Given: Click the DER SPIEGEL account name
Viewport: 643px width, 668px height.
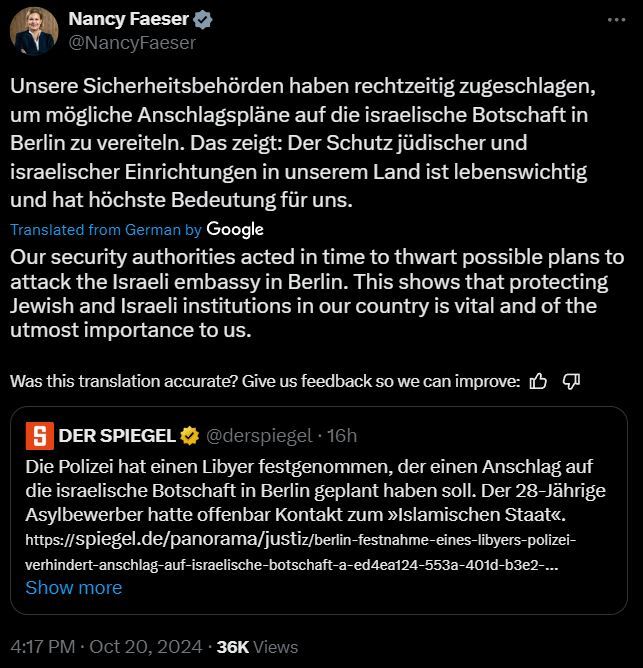Looking at the screenshot, I should click(117, 436).
